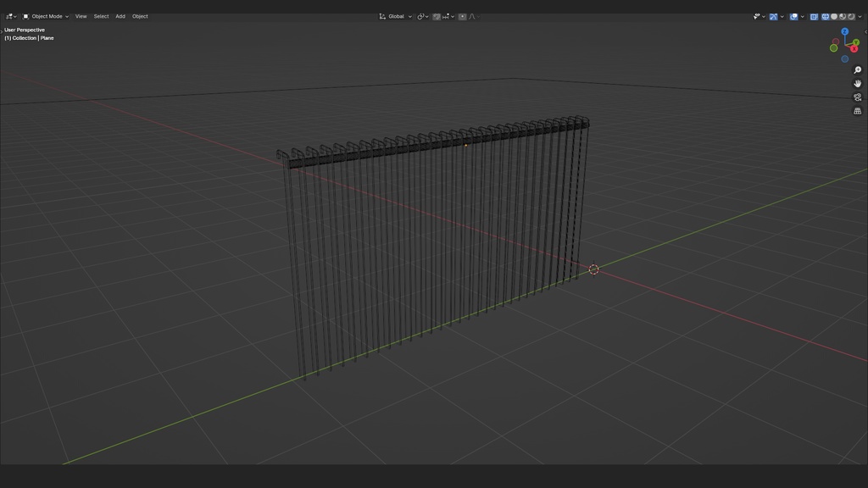Select the Rendered viewport shading icon
This screenshot has width=868, height=488.
851,15
